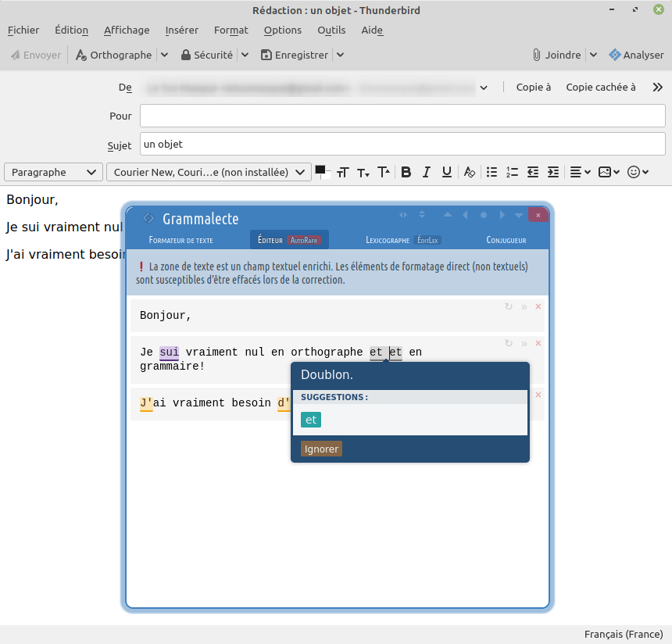Open the emoji smiley dropdown
This screenshot has width=672, height=644.
coord(638,172)
